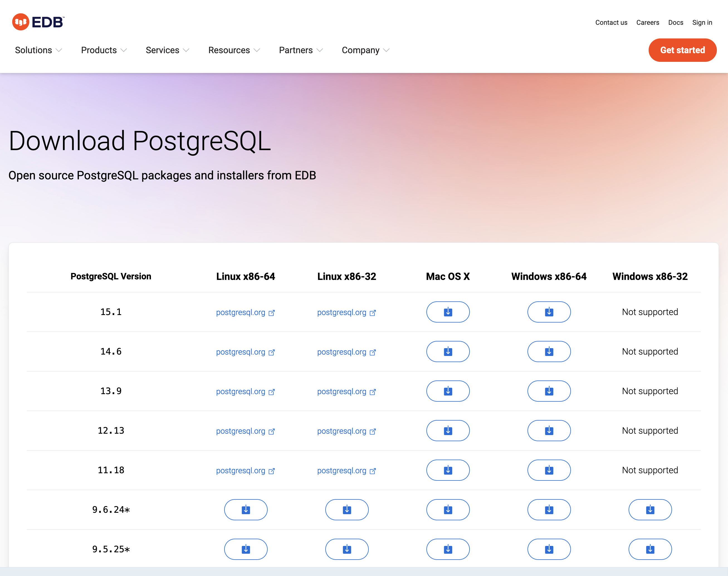The height and width of the screenshot is (576, 728).
Task: Download PostgreSQL 9.6.24 for Linux x86-64
Action: (x=245, y=509)
